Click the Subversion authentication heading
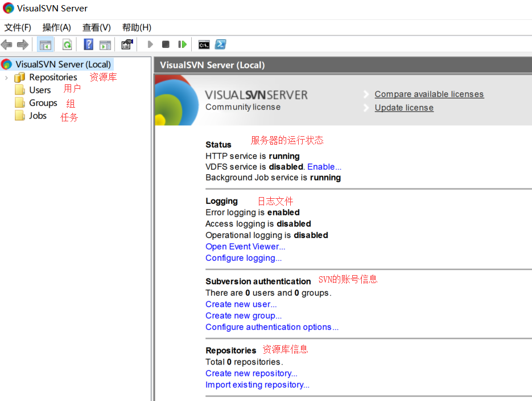 (258, 281)
